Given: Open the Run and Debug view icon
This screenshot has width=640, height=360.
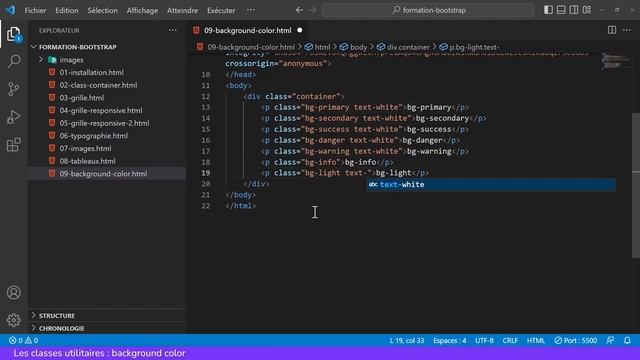Looking at the screenshot, I should click(x=13, y=117).
